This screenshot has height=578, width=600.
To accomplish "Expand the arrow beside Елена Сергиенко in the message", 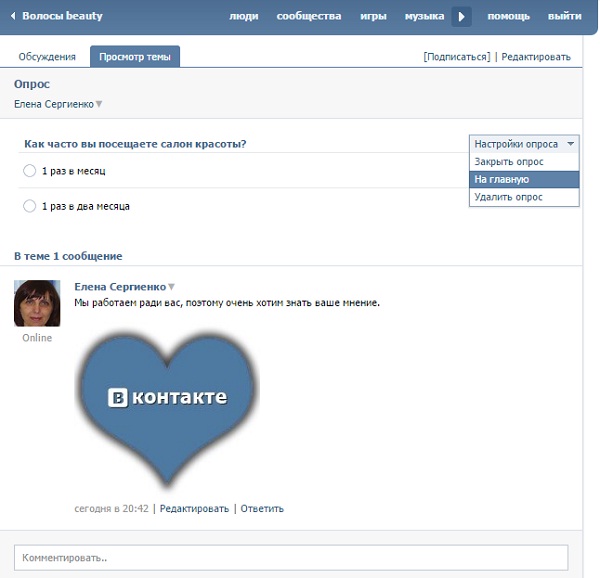I will coord(171,287).
